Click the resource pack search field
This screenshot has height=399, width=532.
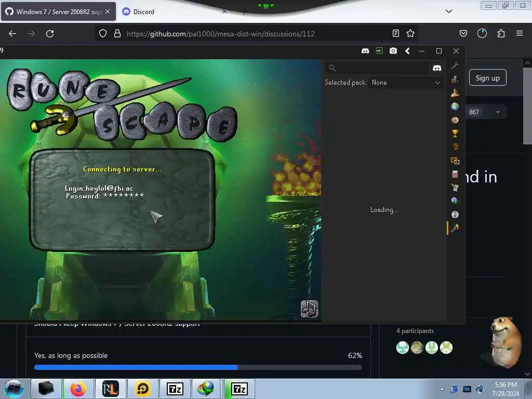point(377,68)
